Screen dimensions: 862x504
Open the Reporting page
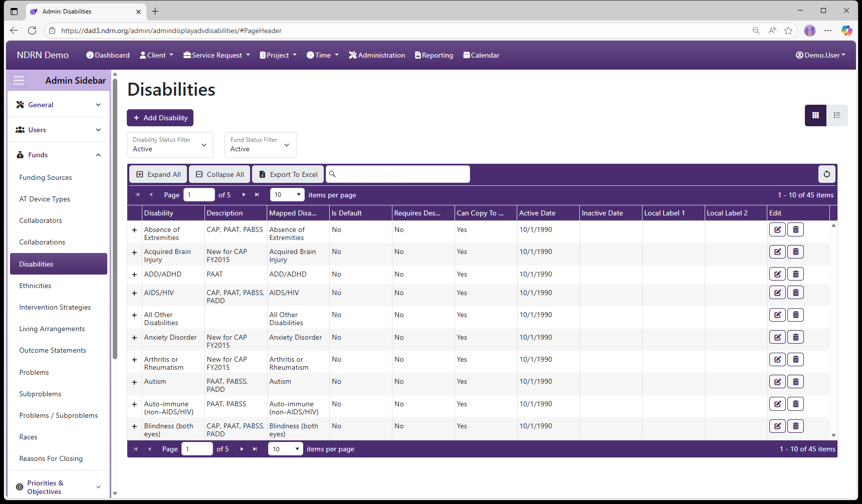tap(434, 55)
